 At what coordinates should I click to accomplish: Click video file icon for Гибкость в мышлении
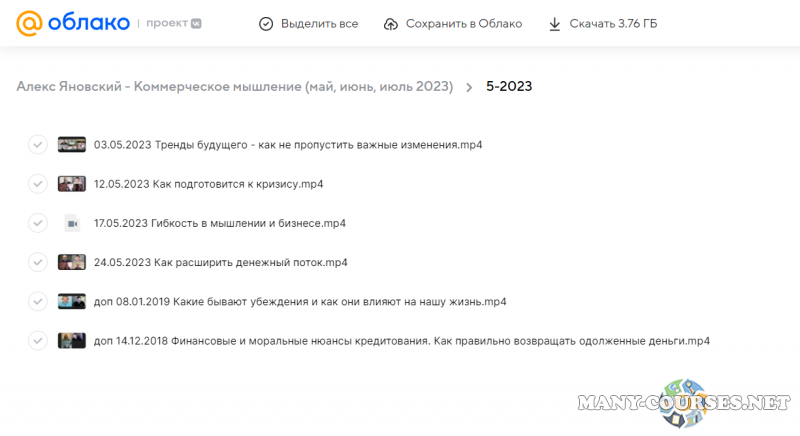pyautogui.click(x=71, y=223)
